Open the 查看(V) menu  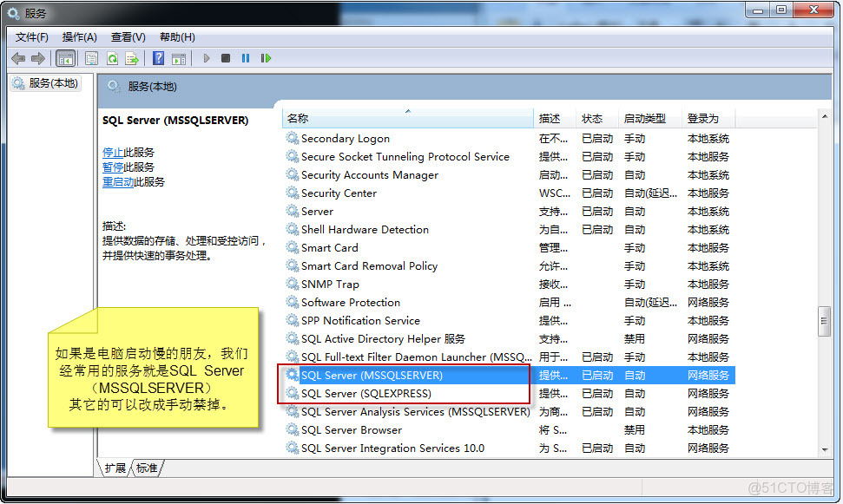[128, 37]
